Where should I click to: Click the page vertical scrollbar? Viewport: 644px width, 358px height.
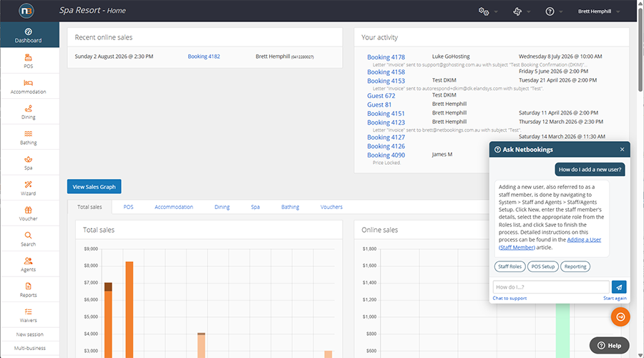(x=640, y=49)
